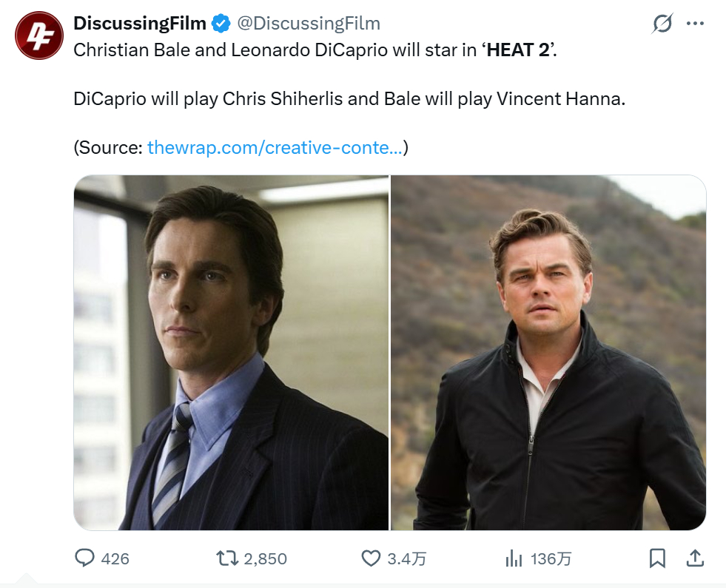Click the blue verified badge

pyautogui.click(x=221, y=24)
